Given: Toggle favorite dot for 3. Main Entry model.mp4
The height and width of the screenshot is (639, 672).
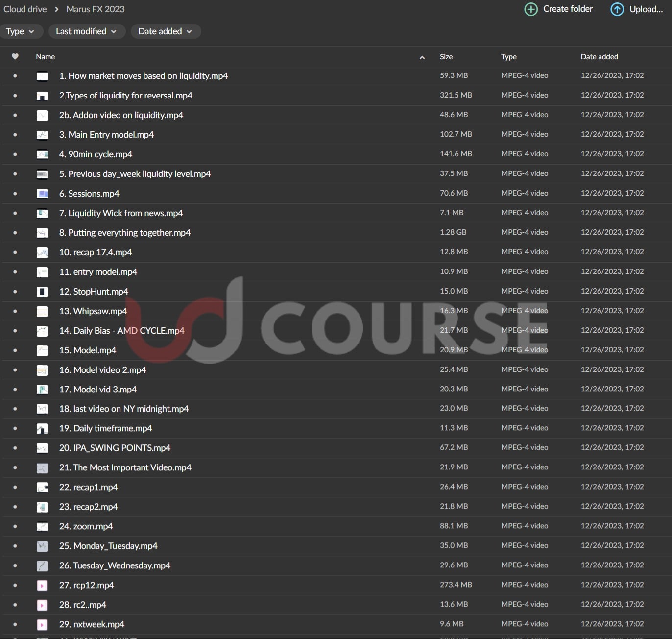Looking at the screenshot, I should 15,135.
